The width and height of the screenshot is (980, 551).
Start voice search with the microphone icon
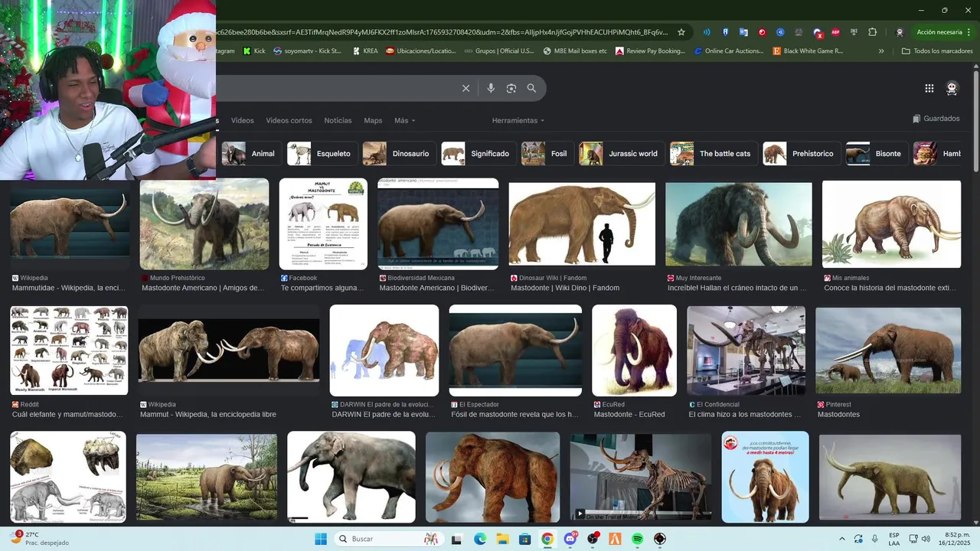tap(491, 89)
